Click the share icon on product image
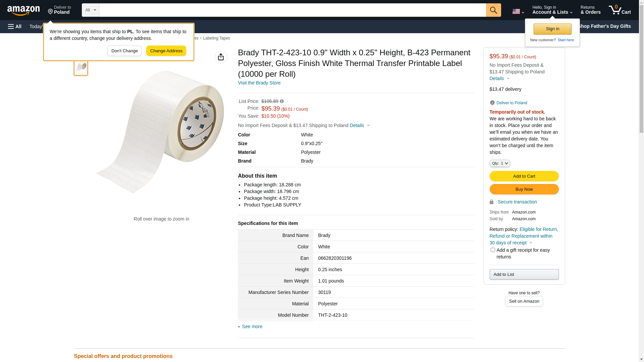The height and width of the screenshot is (362, 644). (x=221, y=57)
